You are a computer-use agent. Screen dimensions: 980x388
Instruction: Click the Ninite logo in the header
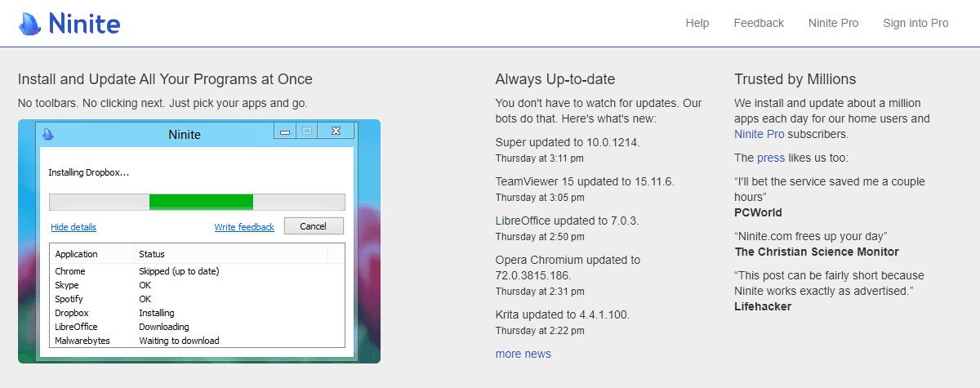click(69, 24)
